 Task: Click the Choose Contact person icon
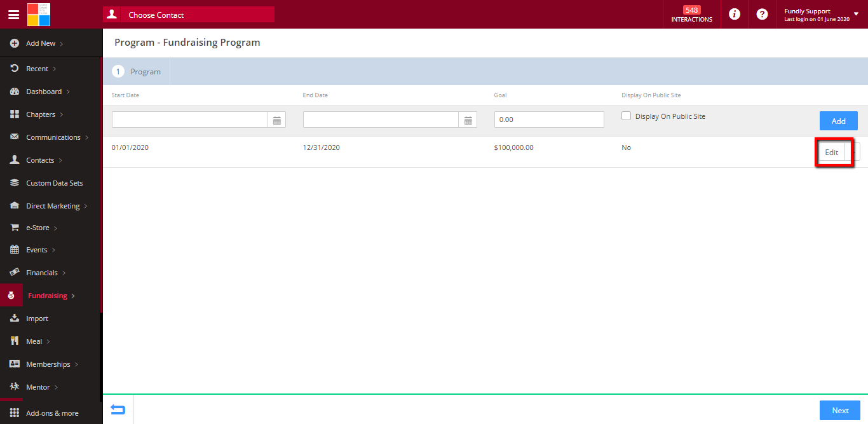(x=112, y=14)
